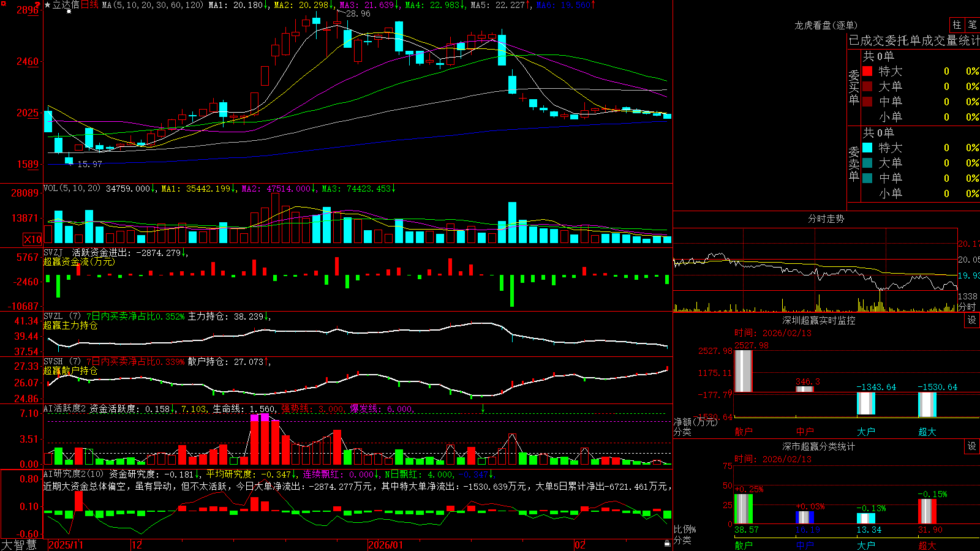The width and height of the screenshot is (980, 551).
Task: Click the 2025/11 date marker on the timeline
Action: point(66,545)
